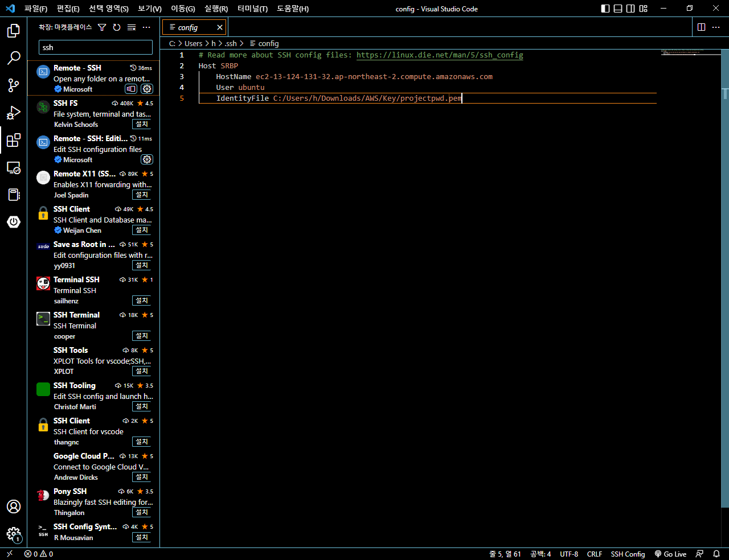729x560 pixels.
Task: Customize layout from title bar icon
Action: click(x=644, y=9)
